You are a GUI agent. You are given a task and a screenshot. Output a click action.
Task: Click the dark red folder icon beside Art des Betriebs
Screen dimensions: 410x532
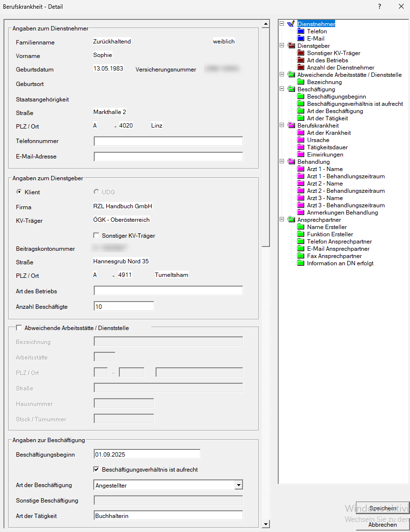pos(301,60)
